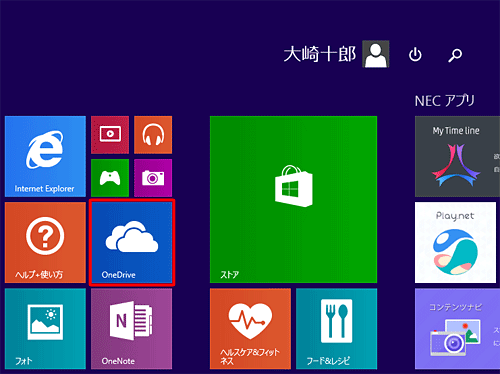Open the コンテンツナビ tile
The image size is (500, 374).
pos(457,329)
